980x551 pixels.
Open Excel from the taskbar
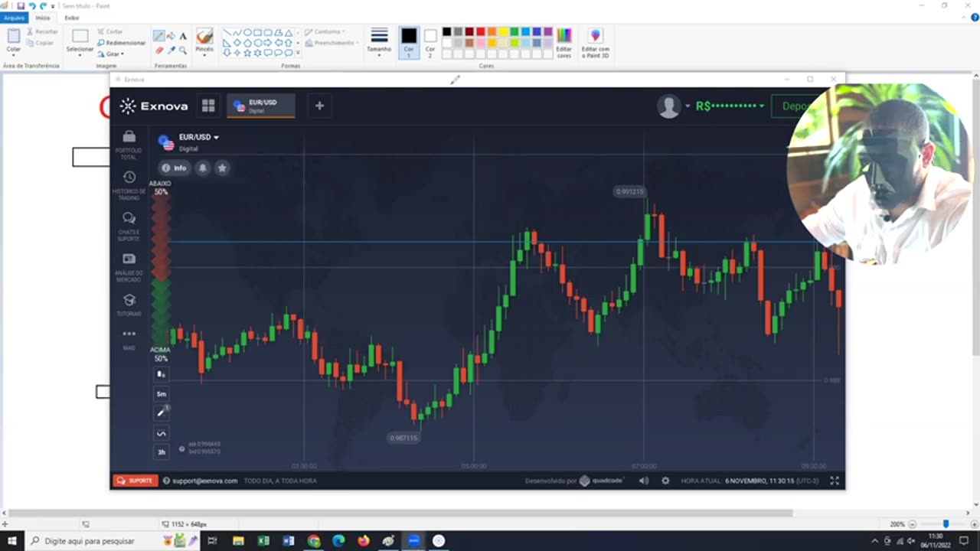click(263, 541)
